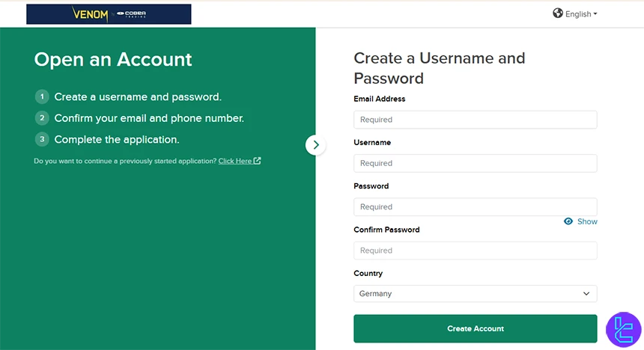The width and height of the screenshot is (644, 350).
Task: Click the 'Email Address' label
Action: (x=380, y=99)
